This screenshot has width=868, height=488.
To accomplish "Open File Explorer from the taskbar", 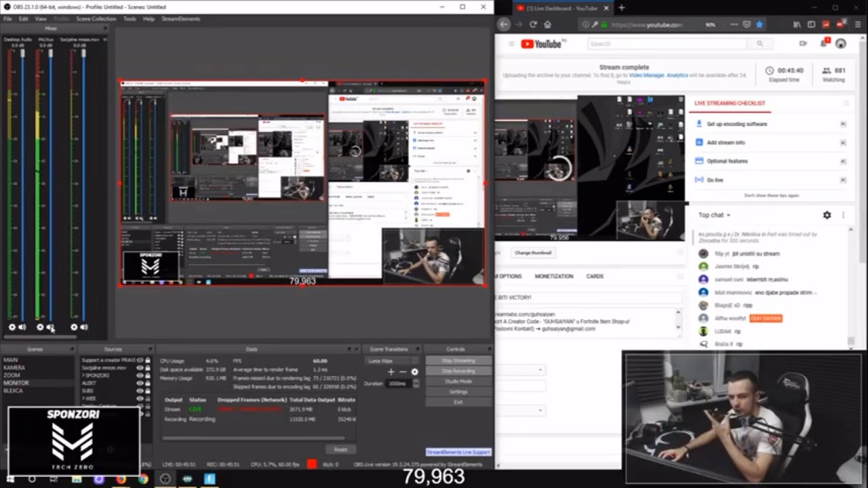I will coord(77,479).
